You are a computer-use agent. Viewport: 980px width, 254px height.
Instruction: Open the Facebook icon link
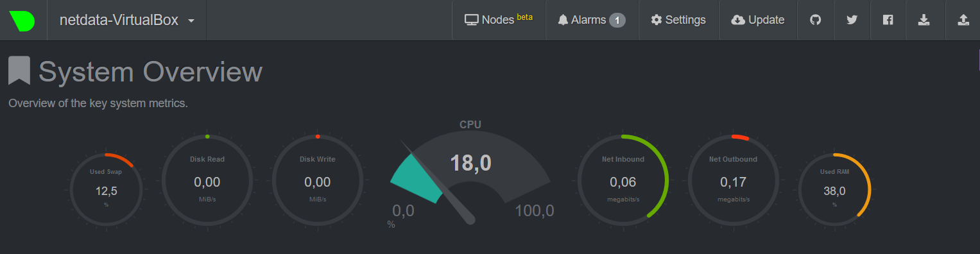[x=888, y=20]
